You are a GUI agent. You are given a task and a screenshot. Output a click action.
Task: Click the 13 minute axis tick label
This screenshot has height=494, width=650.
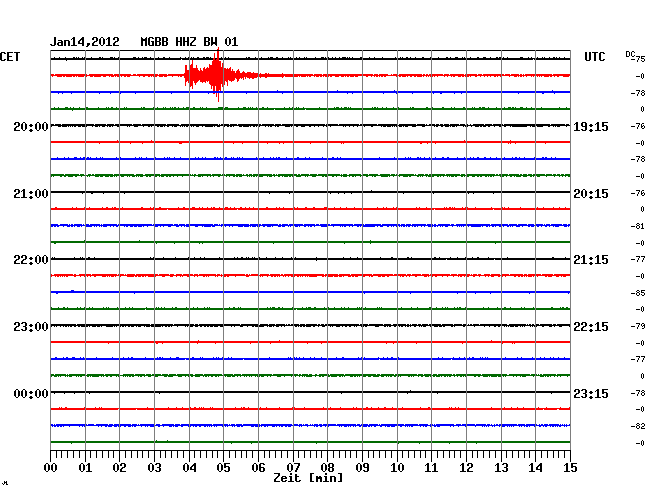501,467
